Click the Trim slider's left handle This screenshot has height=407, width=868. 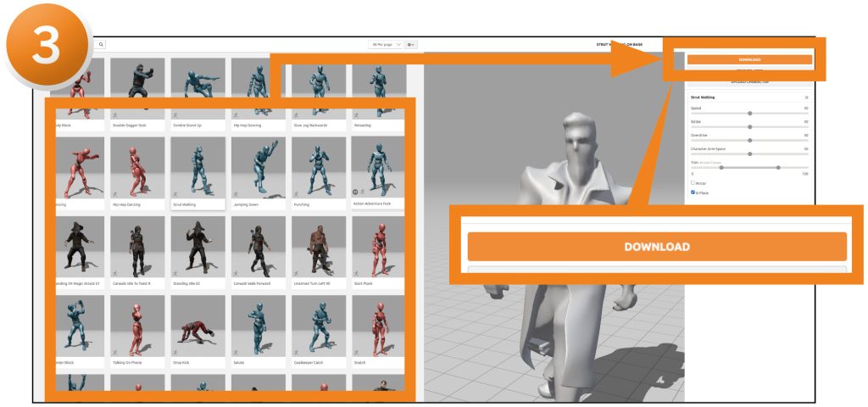pos(721,167)
